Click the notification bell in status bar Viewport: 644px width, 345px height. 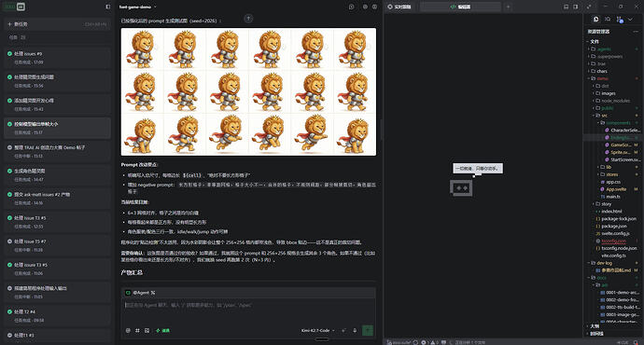click(636, 342)
